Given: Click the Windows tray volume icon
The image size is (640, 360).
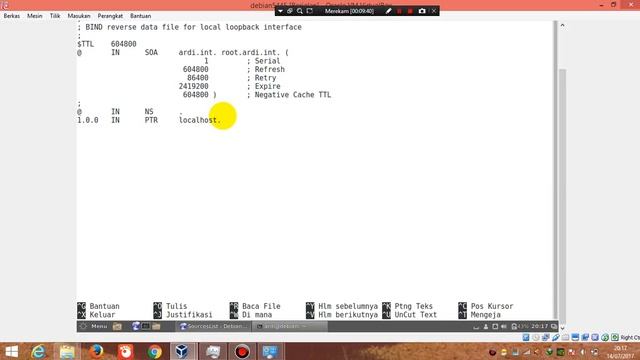Looking at the screenshot, I should (x=583, y=352).
